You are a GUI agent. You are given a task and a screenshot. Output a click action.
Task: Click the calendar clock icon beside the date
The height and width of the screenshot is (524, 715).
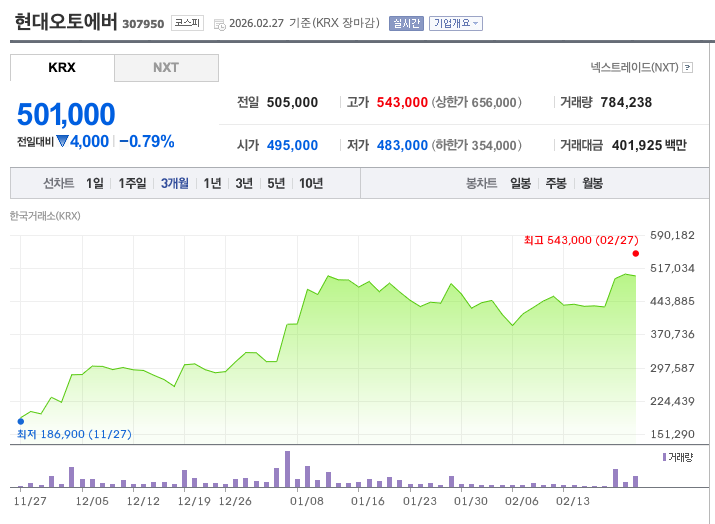pos(219,25)
